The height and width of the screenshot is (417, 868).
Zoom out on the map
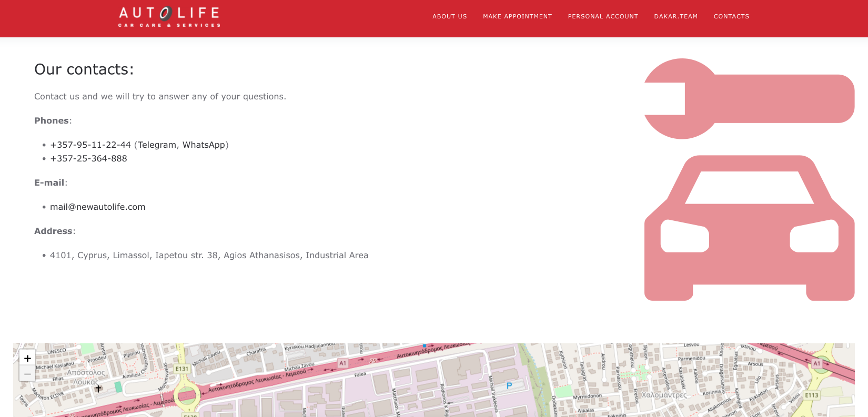coord(27,374)
